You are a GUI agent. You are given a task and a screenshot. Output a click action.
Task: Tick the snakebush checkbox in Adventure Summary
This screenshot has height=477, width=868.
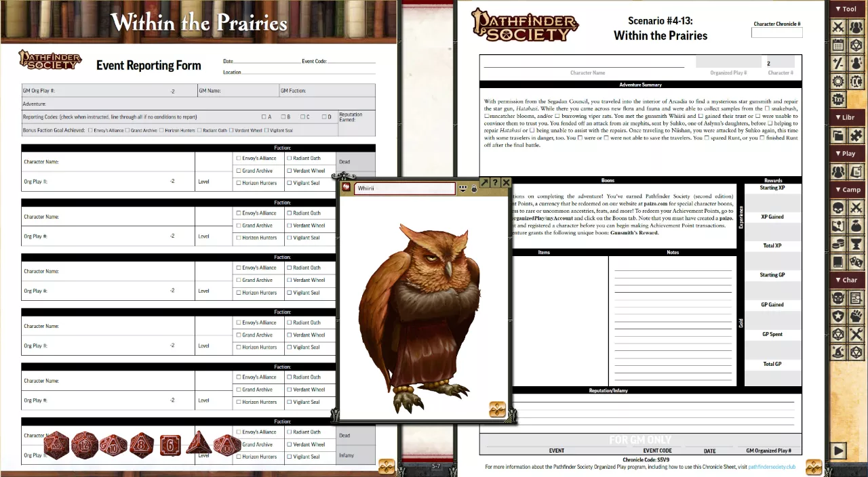point(767,108)
